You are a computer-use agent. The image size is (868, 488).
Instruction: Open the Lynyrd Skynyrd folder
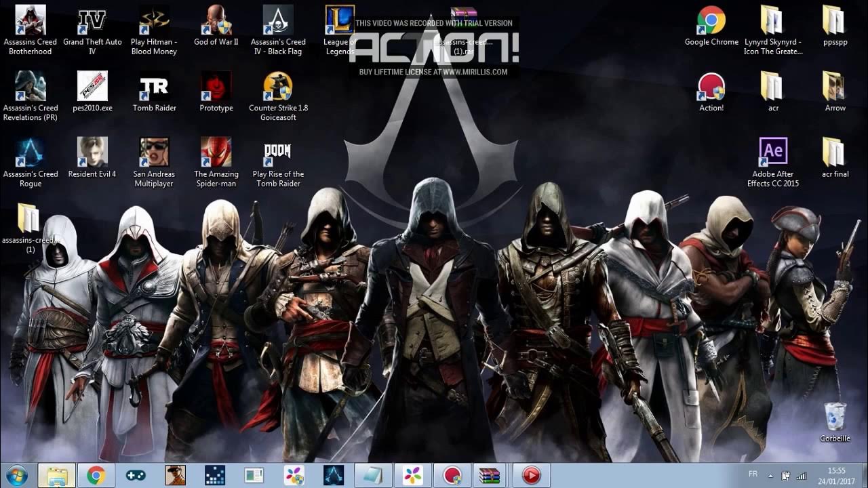pyautogui.click(x=773, y=30)
